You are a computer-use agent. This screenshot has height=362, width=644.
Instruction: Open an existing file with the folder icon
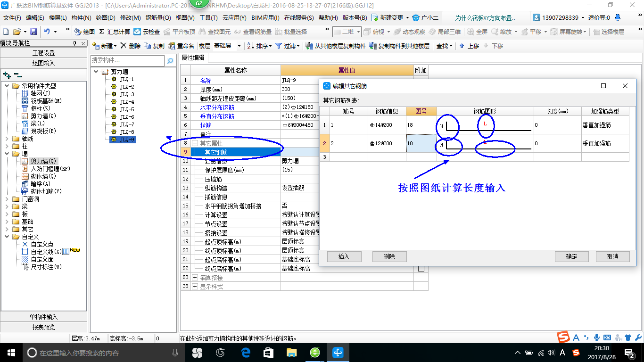[17, 32]
